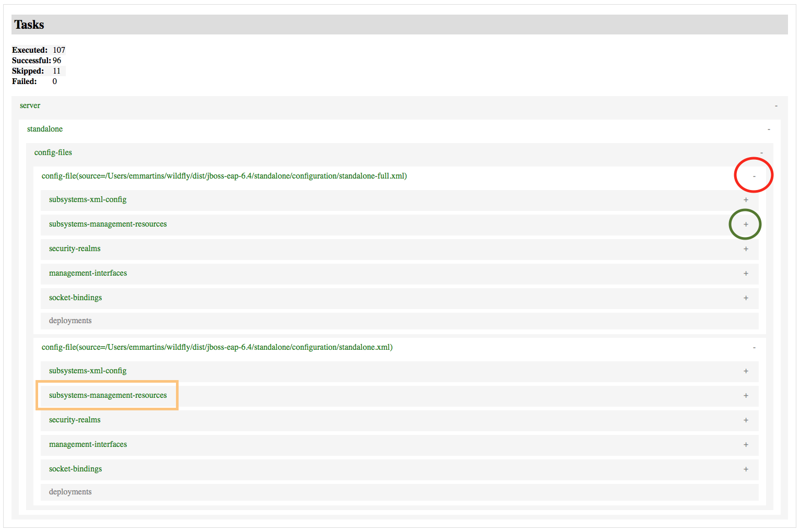The height and width of the screenshot is (532, 800).
Task: Click deployments row under standalone.xml
Action: click(399, 492)
